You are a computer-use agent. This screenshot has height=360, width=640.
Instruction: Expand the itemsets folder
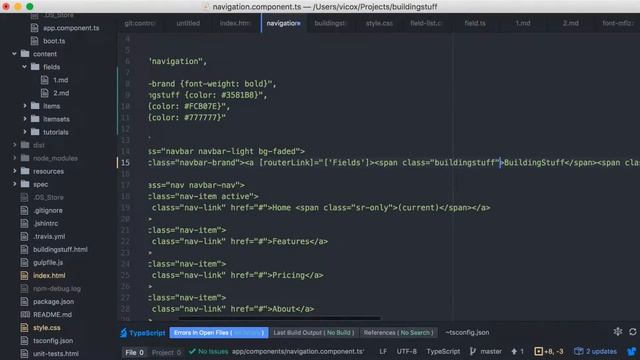24,119
